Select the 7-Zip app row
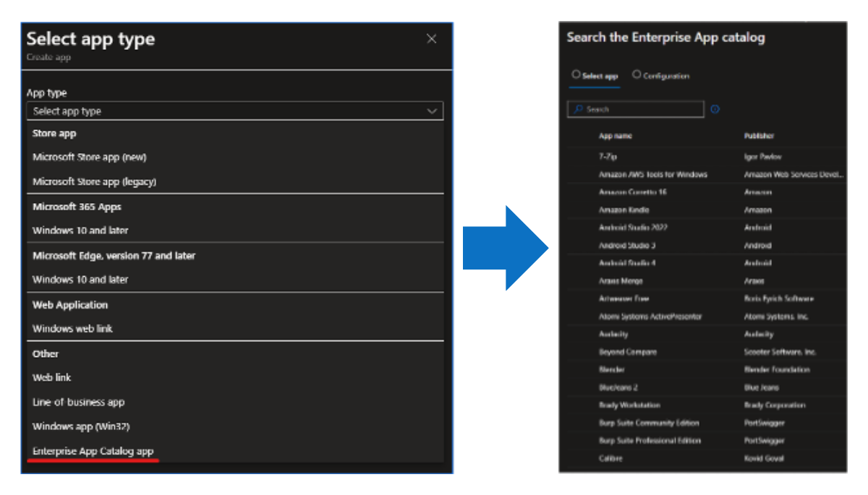Screen dimensions: 868x495 pos(707,156)
